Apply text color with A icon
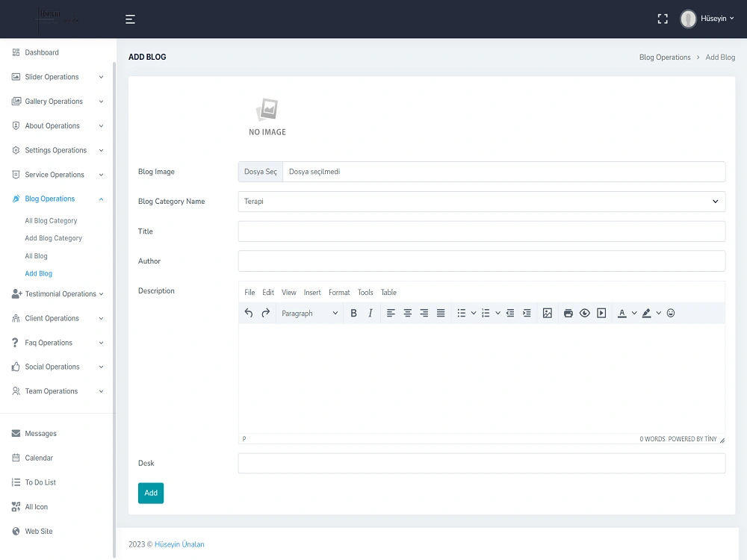Screen dimensions: 747x560 (x=622, y=313)
